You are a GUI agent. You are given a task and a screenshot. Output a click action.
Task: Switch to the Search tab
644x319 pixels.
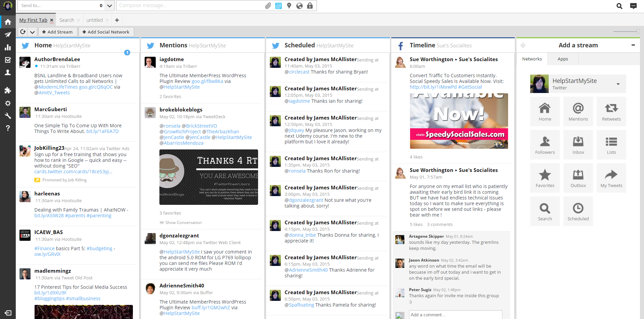click(x=67, y=20)
